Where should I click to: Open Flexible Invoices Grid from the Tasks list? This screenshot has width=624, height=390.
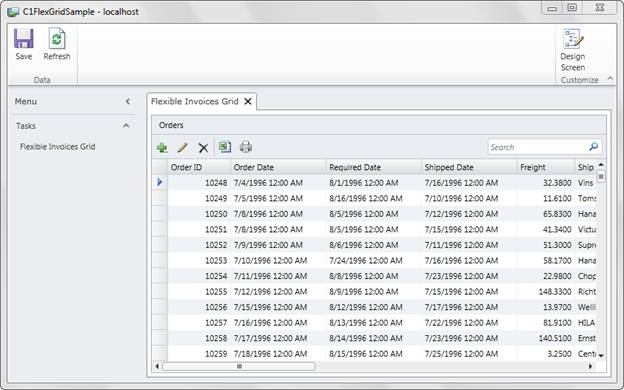pyautogui.click(x=58, y=147)
